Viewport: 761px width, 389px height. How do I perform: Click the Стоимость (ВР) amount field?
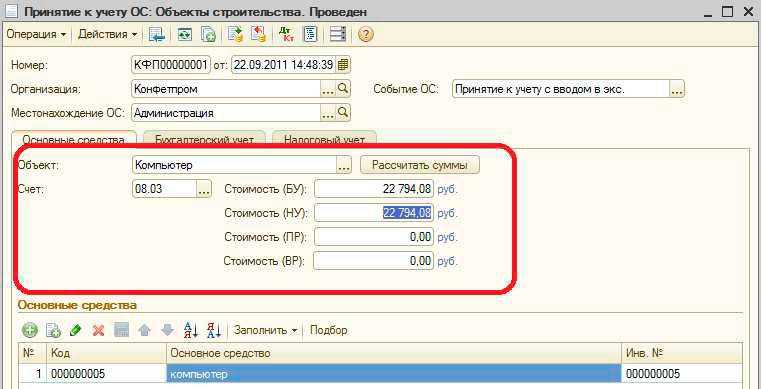[x=373, y=260]
